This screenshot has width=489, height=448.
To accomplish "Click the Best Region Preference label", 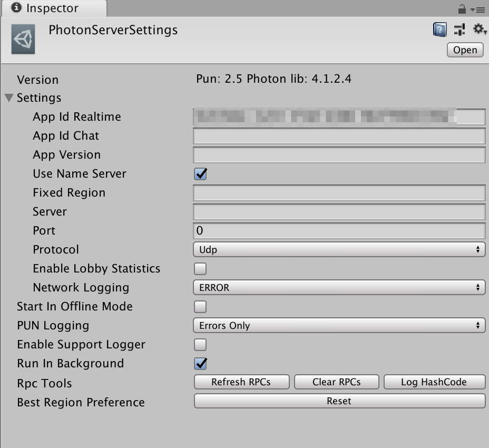I will [81, 403].
